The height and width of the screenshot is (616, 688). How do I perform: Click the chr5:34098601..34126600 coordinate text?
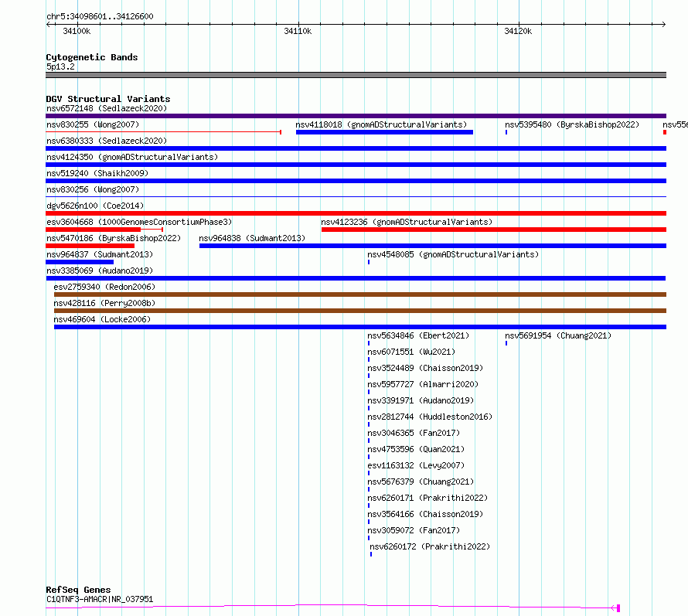click(100, 17)
